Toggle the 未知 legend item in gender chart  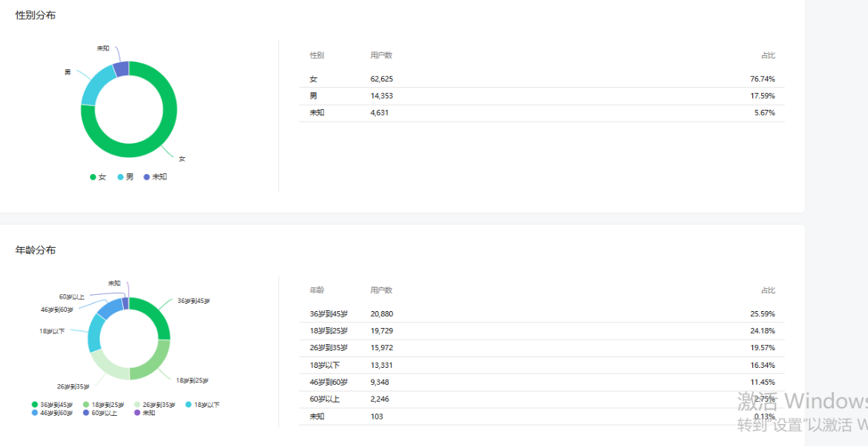point(155,177)
